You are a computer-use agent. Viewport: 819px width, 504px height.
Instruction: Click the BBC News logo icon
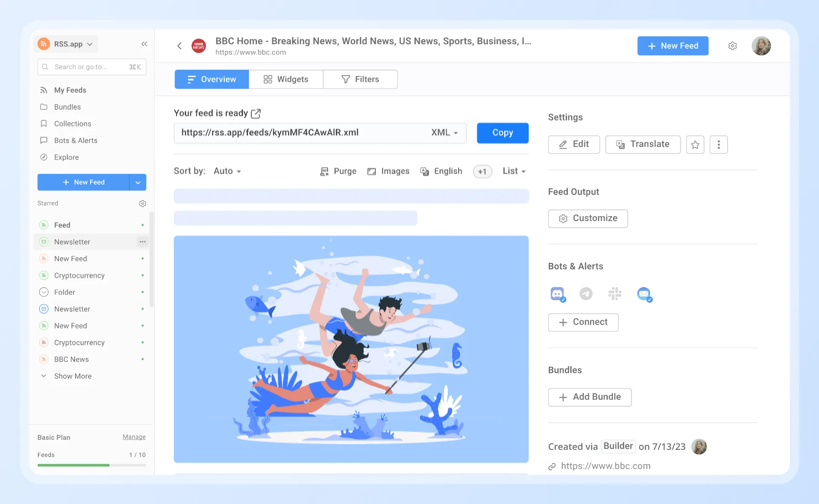click(x=198, y=46)
